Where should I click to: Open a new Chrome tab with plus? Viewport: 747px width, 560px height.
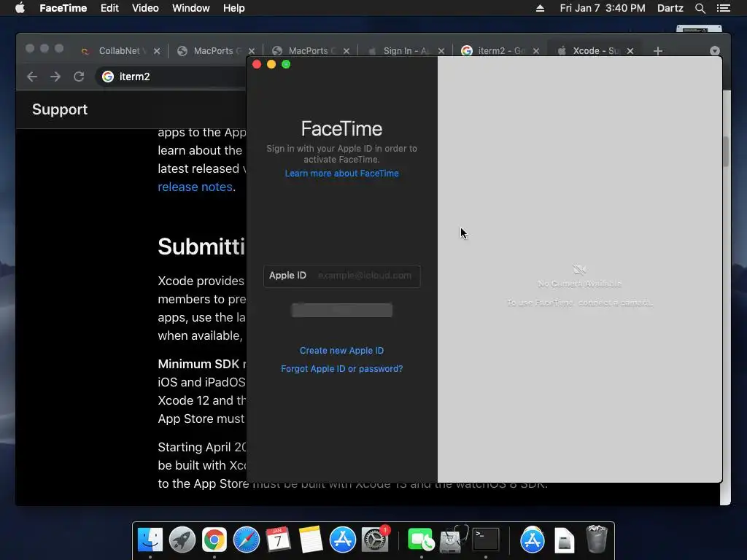point(658,51)
